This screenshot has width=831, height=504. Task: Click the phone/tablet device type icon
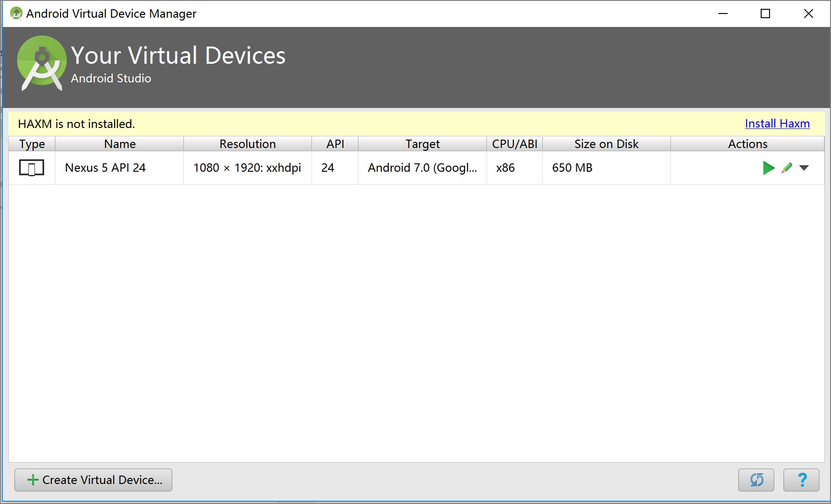(32, 168)
